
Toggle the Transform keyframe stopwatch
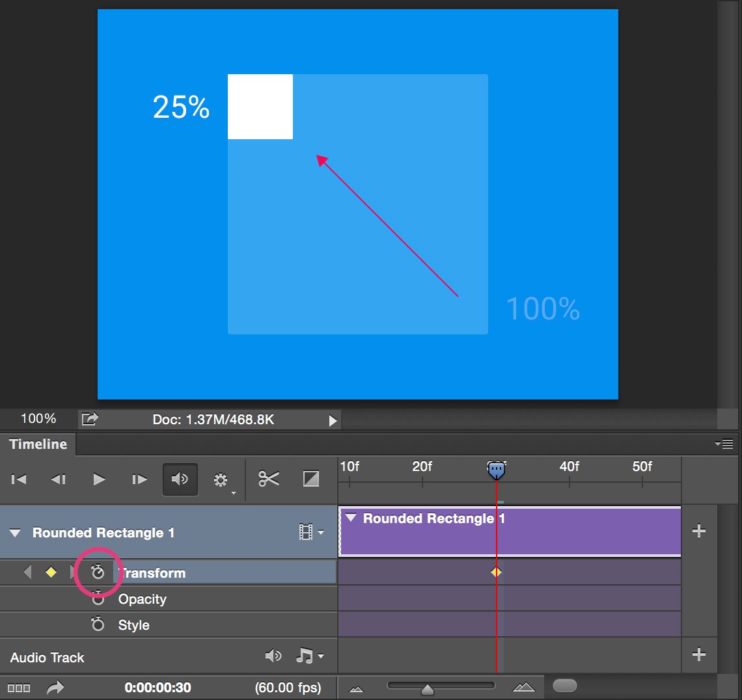[x=98, y=572]
